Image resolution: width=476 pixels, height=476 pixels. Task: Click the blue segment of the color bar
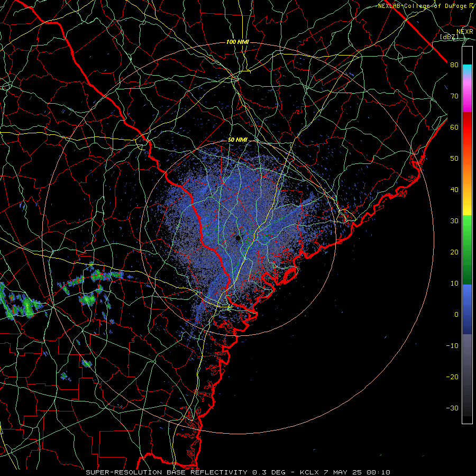tap(467, 309)
